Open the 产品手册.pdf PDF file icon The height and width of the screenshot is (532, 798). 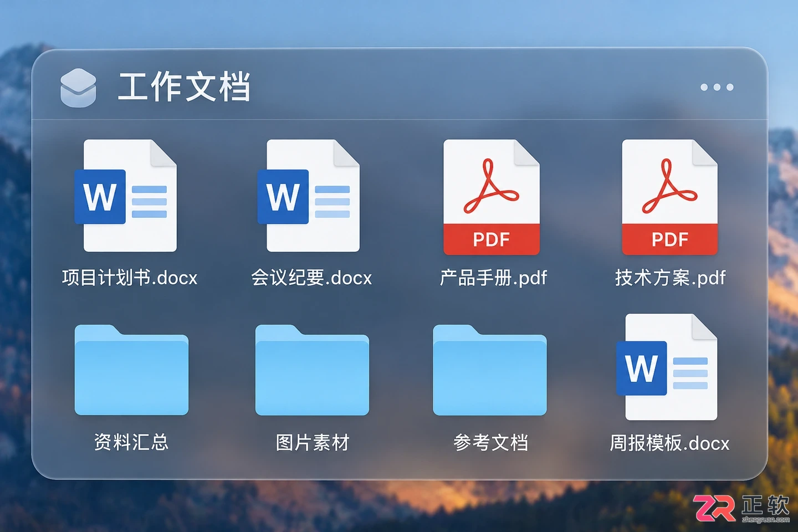point(492,197)
